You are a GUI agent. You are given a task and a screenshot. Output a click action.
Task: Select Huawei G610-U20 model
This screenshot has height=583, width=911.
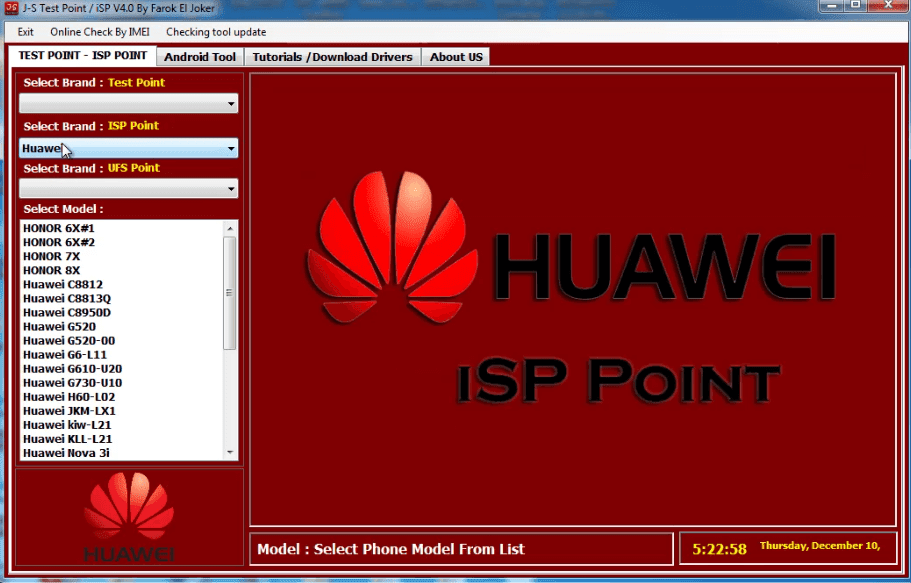pos(73,369)
